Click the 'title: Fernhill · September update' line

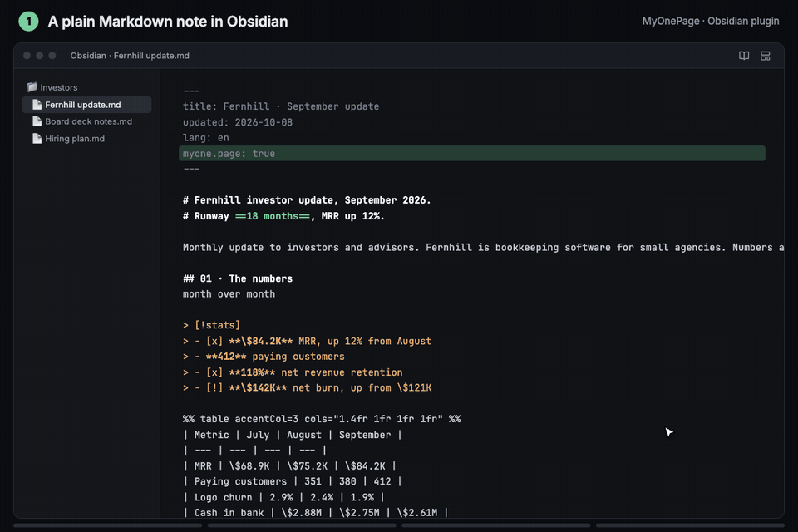click(x=281, y=106)
